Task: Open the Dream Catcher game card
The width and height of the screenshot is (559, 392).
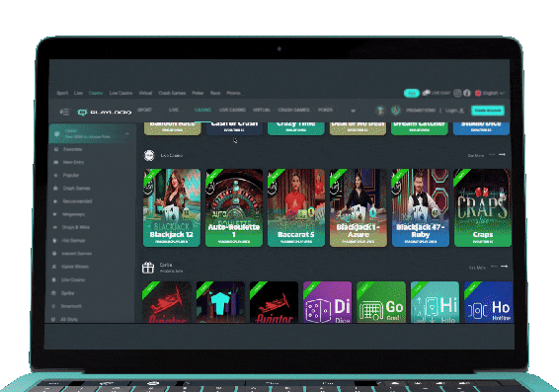Action: [x=420, y=128]
